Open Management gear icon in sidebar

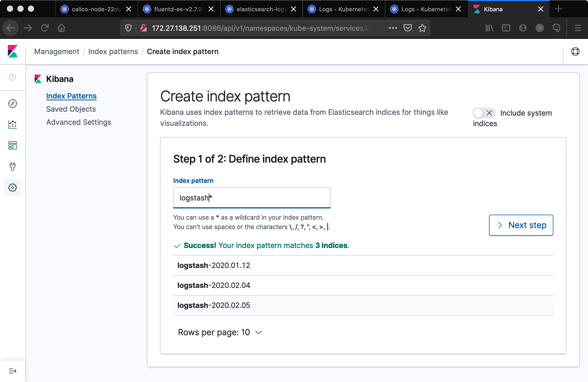click(x=13, y=188)
